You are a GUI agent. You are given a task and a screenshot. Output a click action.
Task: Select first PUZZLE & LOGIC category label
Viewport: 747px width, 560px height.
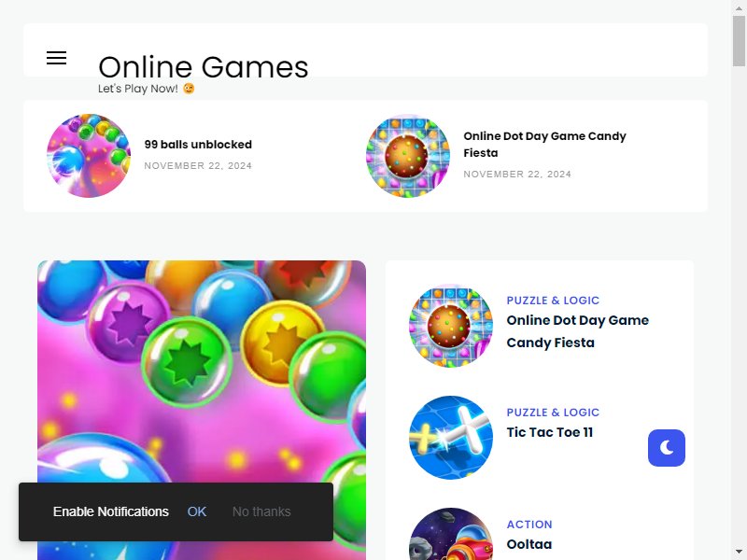(x=553, y=301)
